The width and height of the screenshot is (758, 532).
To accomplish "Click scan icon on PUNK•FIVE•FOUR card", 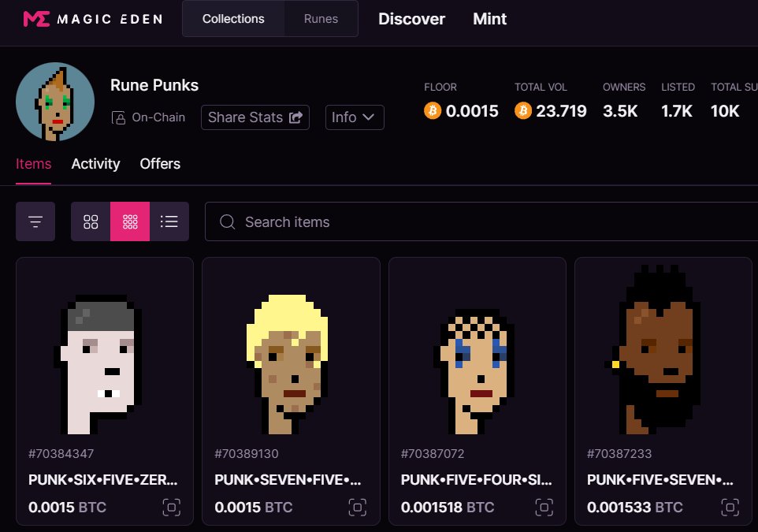I will 544,508.
